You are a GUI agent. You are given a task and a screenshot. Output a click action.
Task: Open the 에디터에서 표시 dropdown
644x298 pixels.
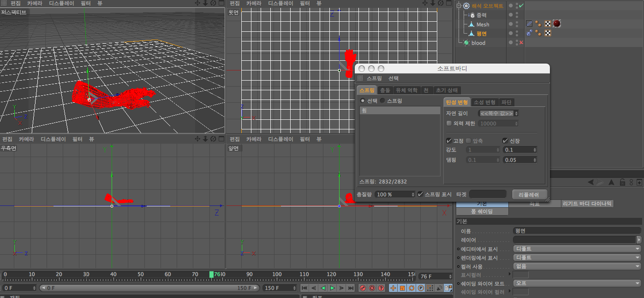click(577, 249)
